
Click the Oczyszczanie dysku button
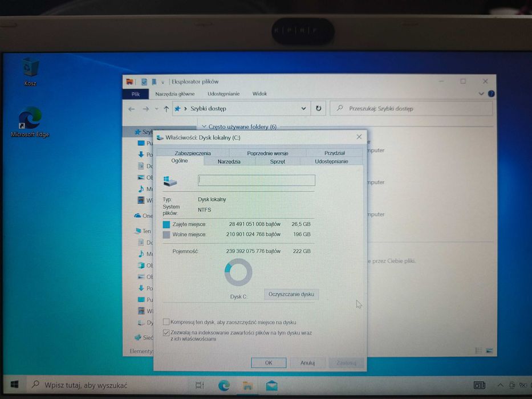[x=291, y=294]
